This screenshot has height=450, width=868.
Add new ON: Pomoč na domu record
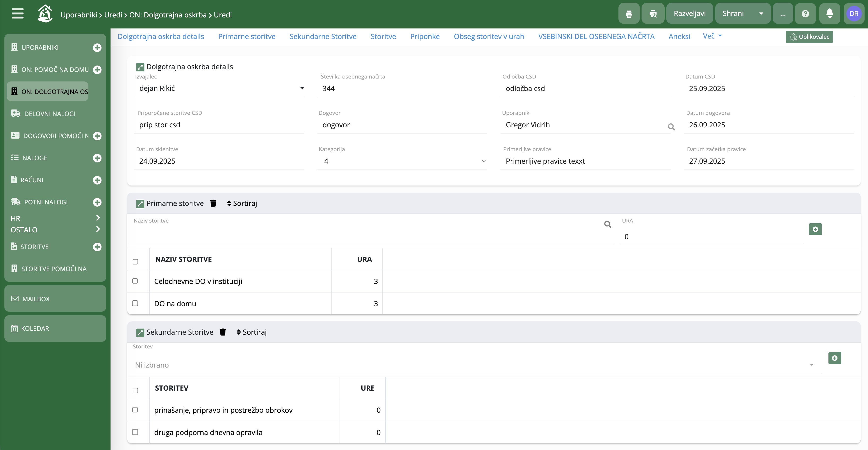pos(97,70)
